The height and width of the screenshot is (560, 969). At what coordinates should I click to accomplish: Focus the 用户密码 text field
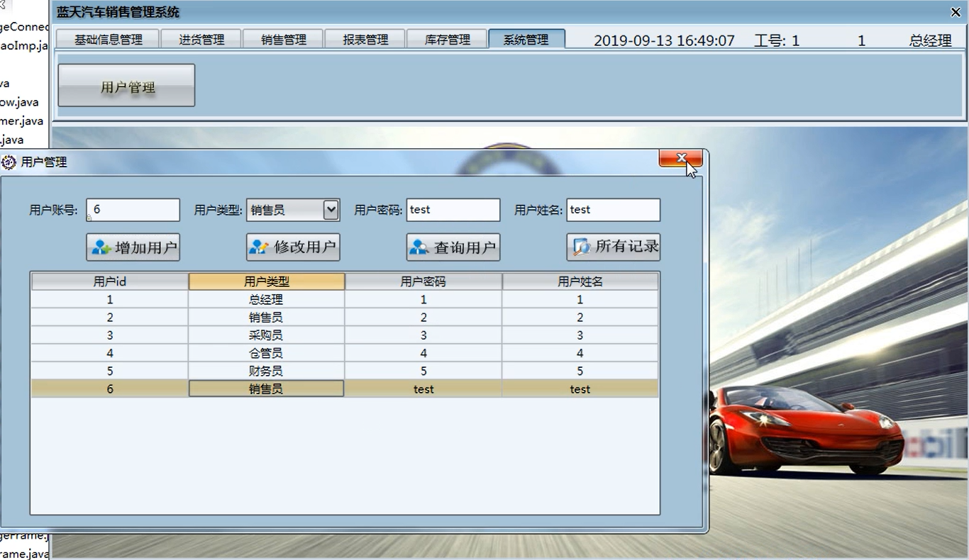(x=453, y=210)
